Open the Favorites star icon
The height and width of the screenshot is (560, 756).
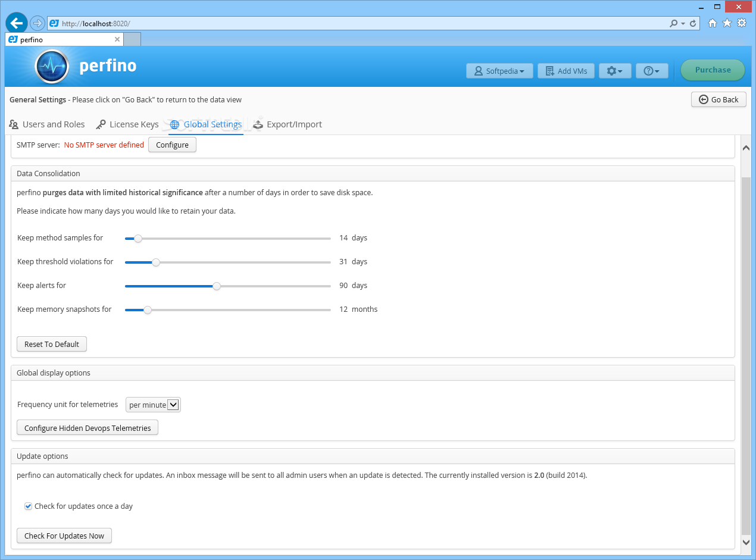727,23
